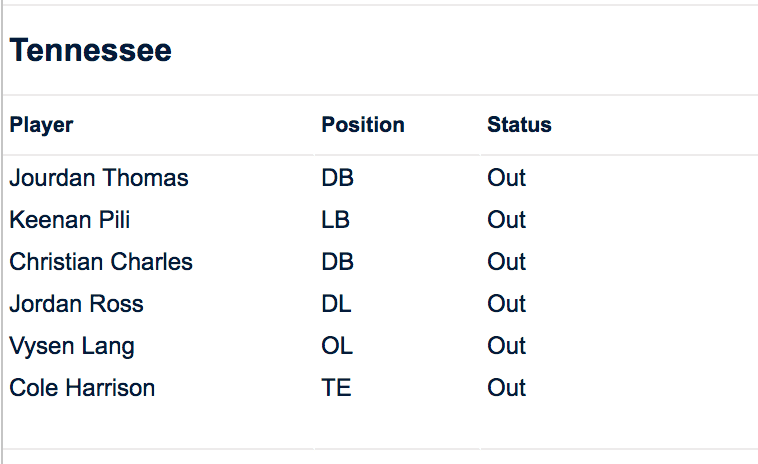Click the Player column header
This screenshot has height=464, width=758.
coord(41,125)
